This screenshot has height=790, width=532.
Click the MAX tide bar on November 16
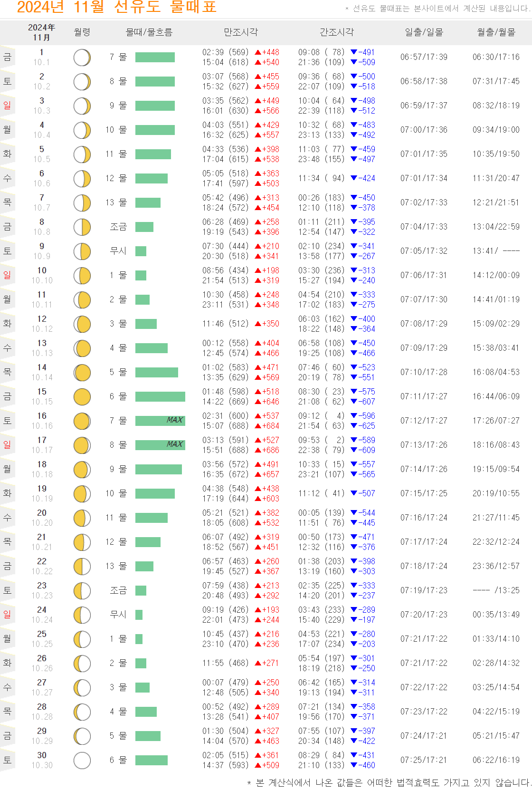coord(160,421)
